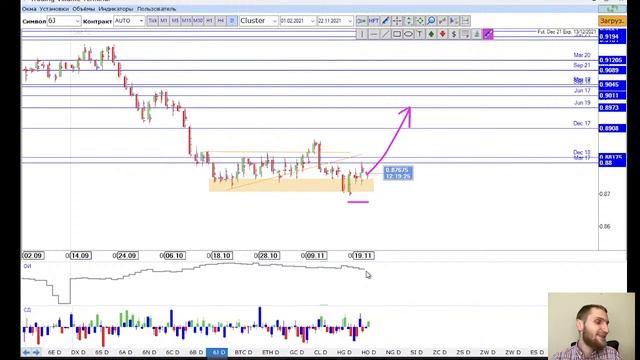
Task: Click the purple highlighted drawing tool
Action: coord(488,34)
